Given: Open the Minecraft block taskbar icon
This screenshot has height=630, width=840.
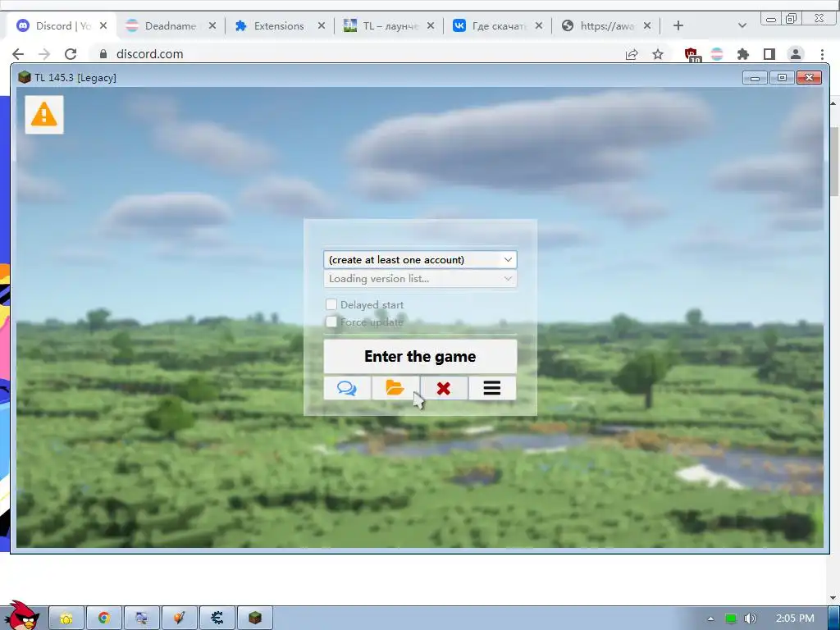Looking at the screenshot, I should click(x=255, y=619).
